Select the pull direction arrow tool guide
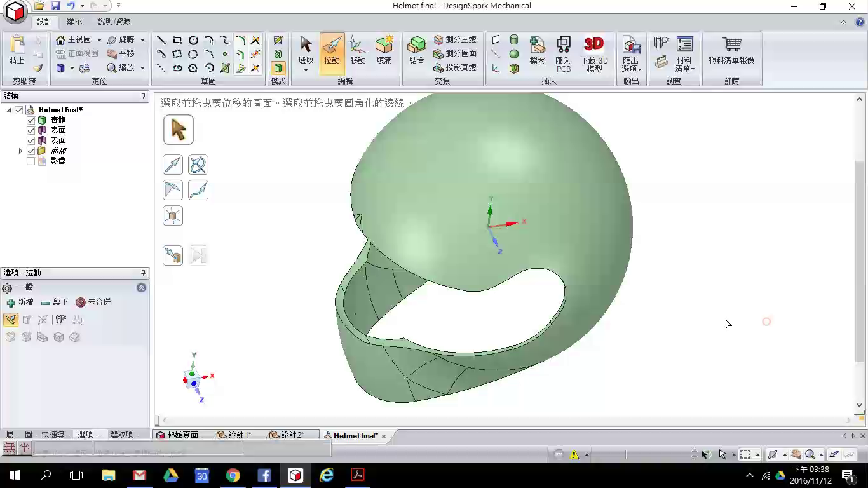This screenshot has width=868, height=488. (173, 165)
